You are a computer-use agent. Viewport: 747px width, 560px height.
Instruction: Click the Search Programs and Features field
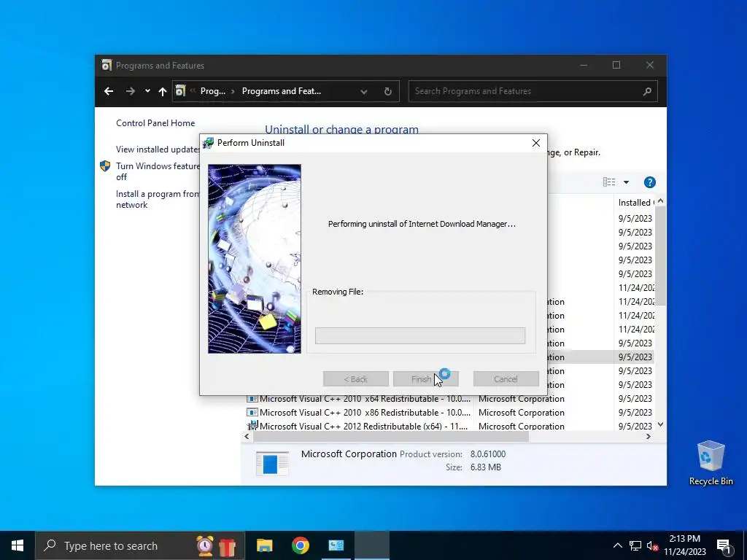(x=533, y=91)
